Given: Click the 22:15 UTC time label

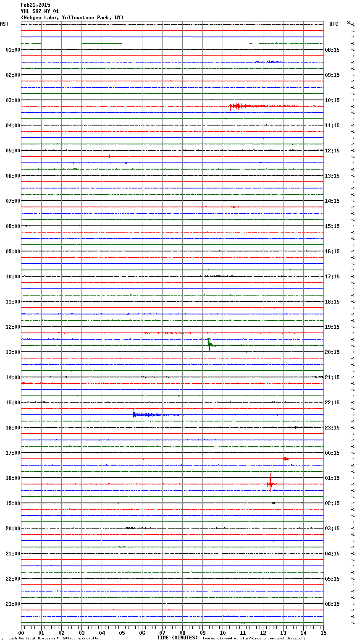Looking at the screenshot, I should [332, 403].
